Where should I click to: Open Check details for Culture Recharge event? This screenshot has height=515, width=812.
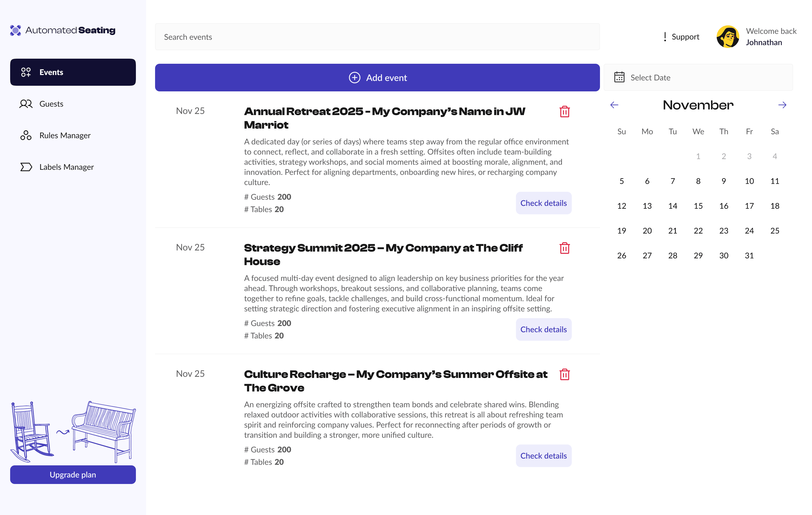[543, 456]
